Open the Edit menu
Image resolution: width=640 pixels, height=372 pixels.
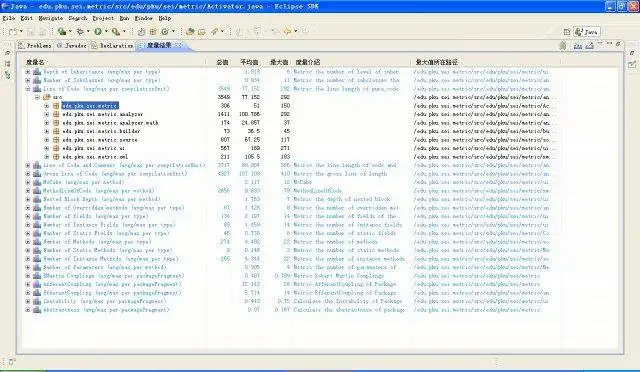[x=27, y=18]
